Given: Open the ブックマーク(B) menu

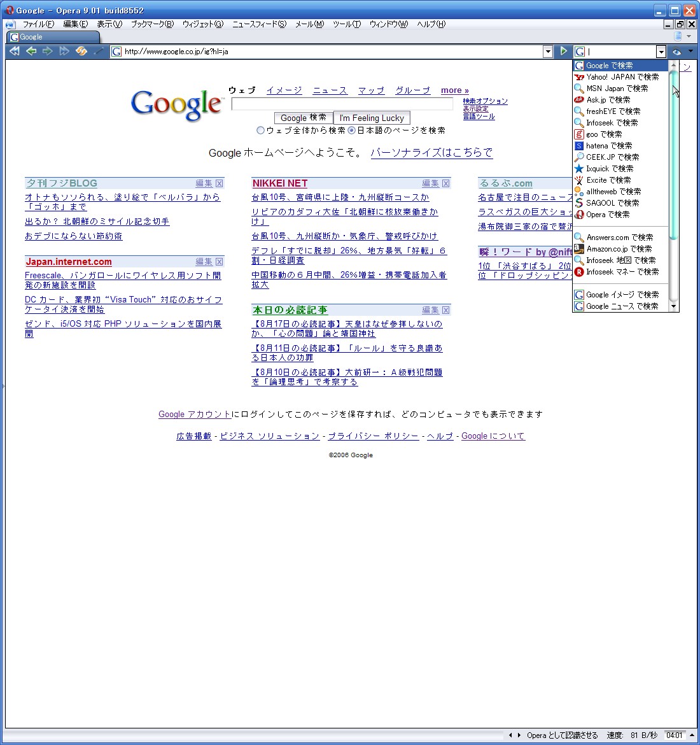Looking at the screenshot, I should tap(153, 24).
